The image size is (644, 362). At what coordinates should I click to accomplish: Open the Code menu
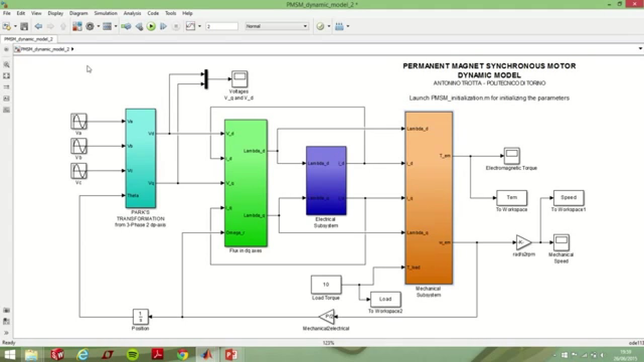click(x=153, y=13)
